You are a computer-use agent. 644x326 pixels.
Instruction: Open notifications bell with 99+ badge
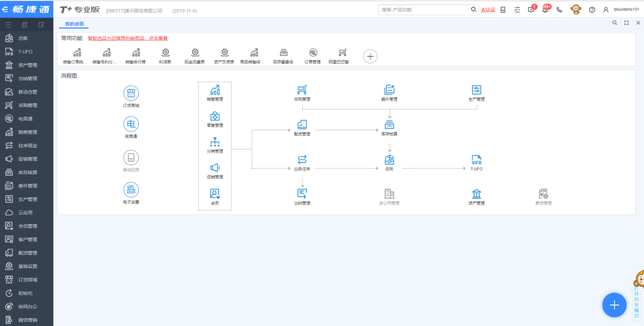pos(546,9)
